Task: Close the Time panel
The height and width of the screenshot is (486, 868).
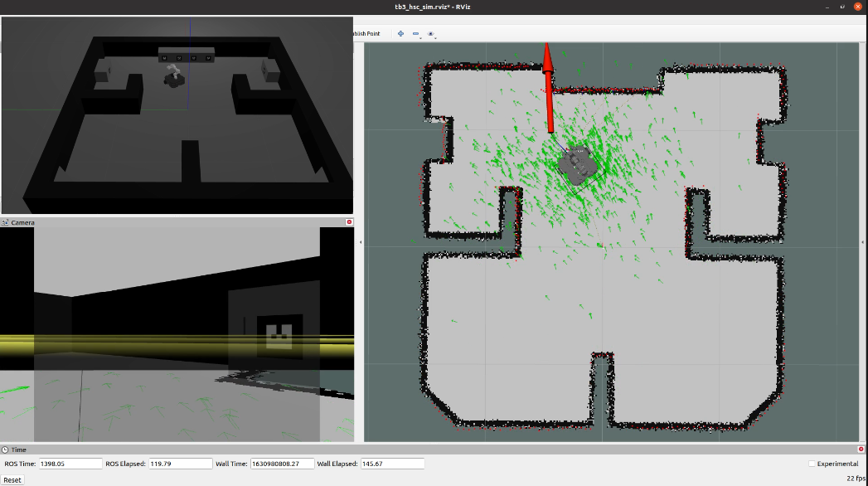Action: 862,449
